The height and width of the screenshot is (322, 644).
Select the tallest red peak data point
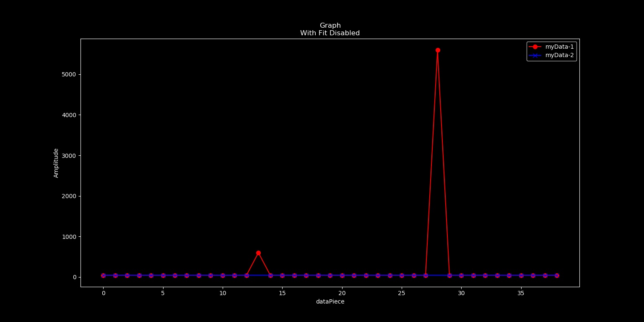click(x=438, y=50)
